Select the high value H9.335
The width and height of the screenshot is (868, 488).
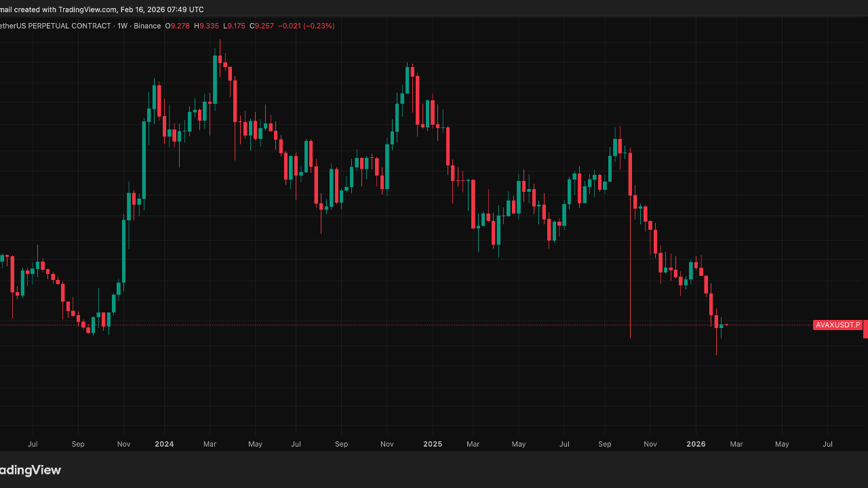pyautogui.click(x=206, y=26)
